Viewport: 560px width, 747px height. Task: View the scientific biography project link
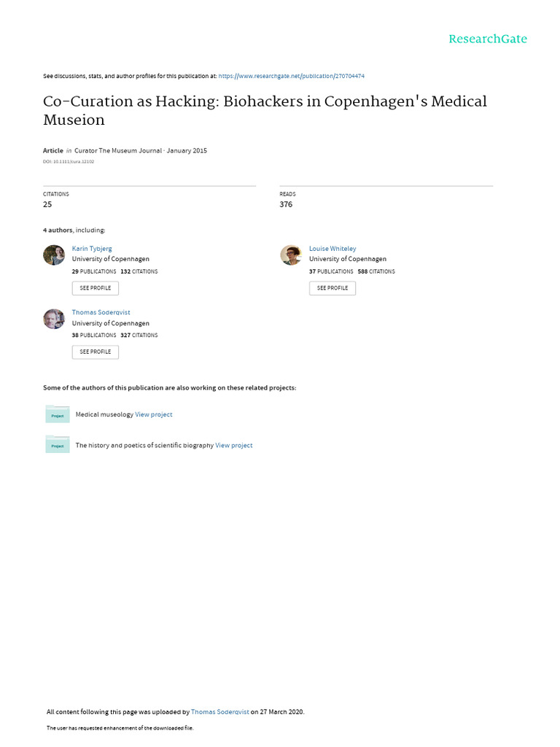point(234,445)
